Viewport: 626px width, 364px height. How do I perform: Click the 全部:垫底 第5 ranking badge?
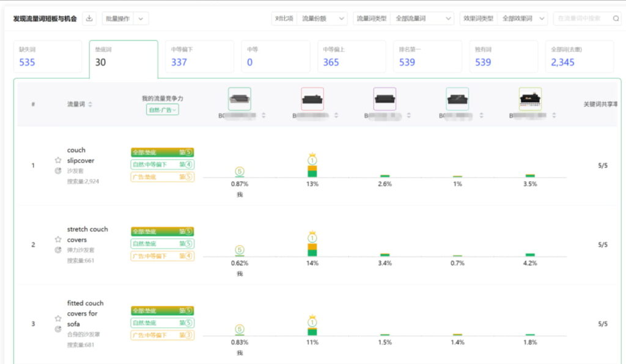(x=162, y=152)
